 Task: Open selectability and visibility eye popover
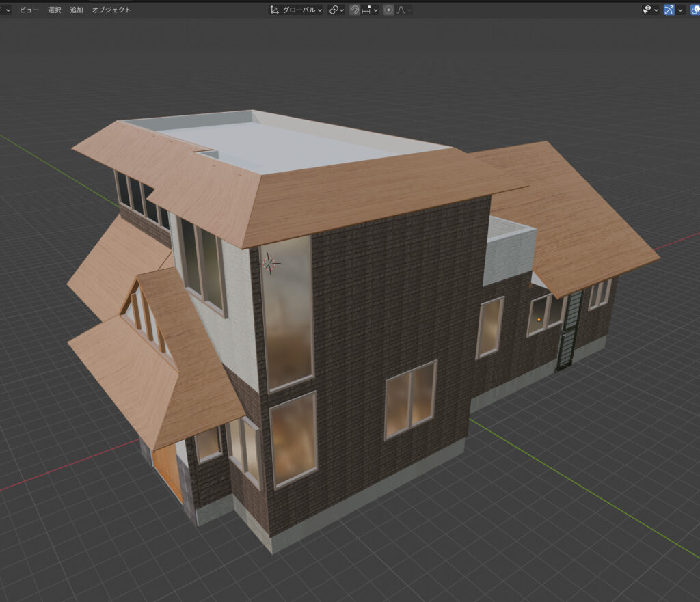click(x=650, y=10)
